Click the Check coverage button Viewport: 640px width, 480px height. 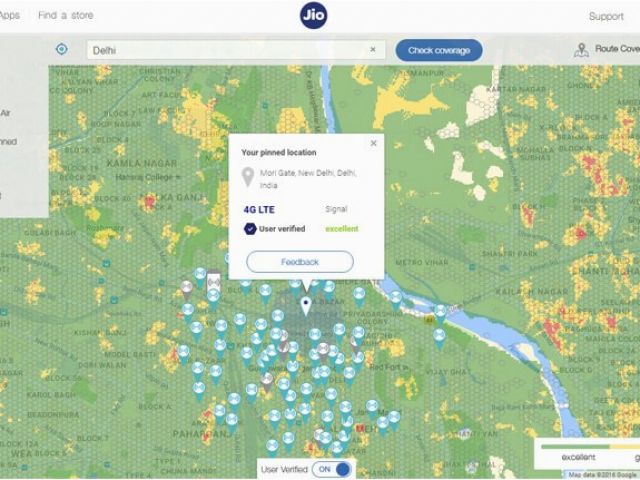pyautogui.click(x=439, y=50)
